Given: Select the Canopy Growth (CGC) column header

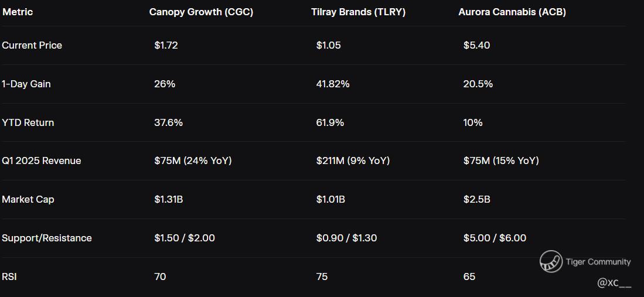Looking at the screenshot, I should tap(201, 12).
